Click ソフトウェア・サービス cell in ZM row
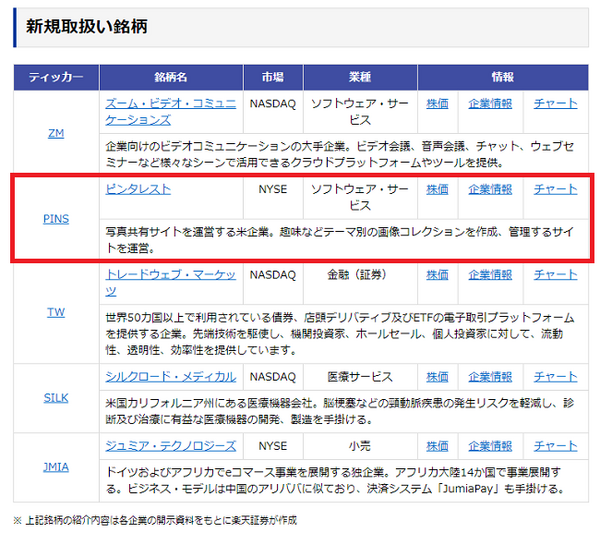This screenshot has width=600, height=533. pos(360,112)
